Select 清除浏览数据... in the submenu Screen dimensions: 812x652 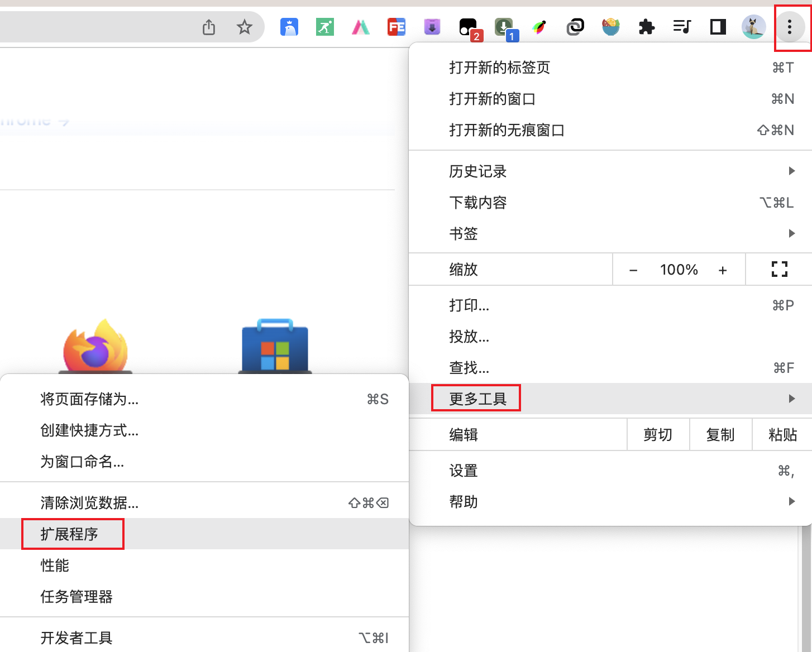click(204, 503)
